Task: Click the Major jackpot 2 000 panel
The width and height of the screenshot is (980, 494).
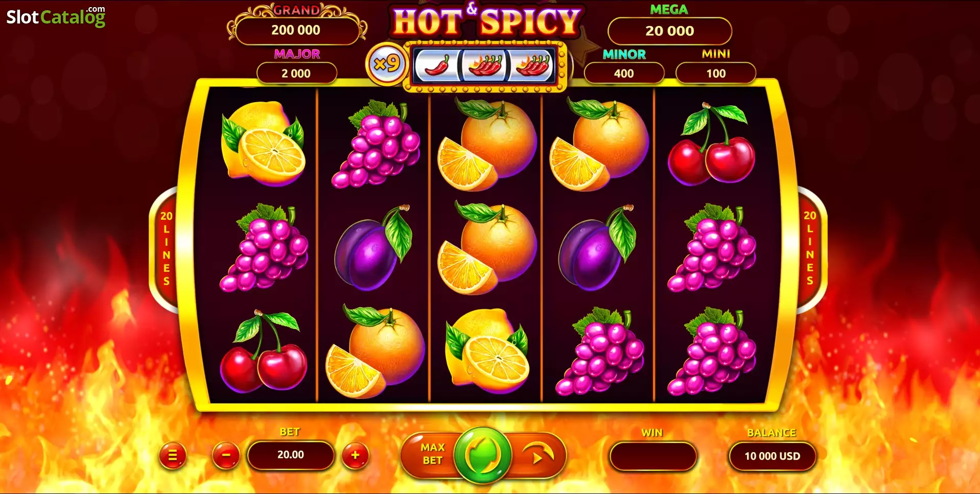Action: coord(296,73)
